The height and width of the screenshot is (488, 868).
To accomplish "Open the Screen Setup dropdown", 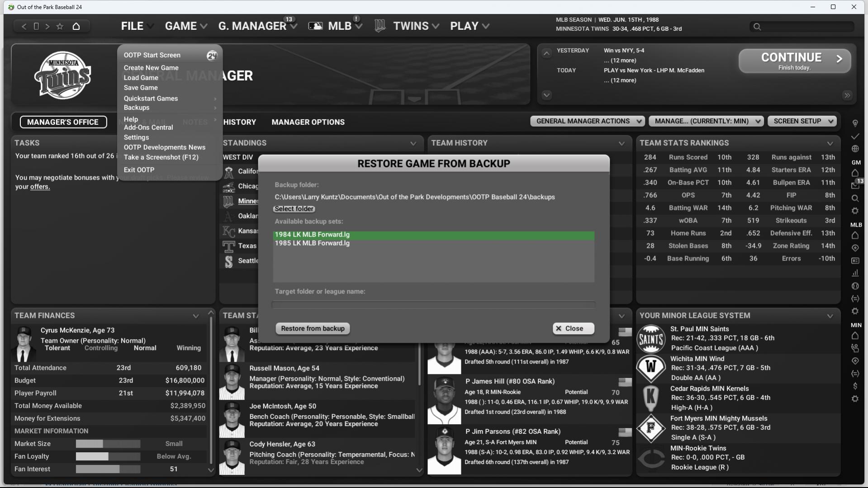I will coord(802,121).
